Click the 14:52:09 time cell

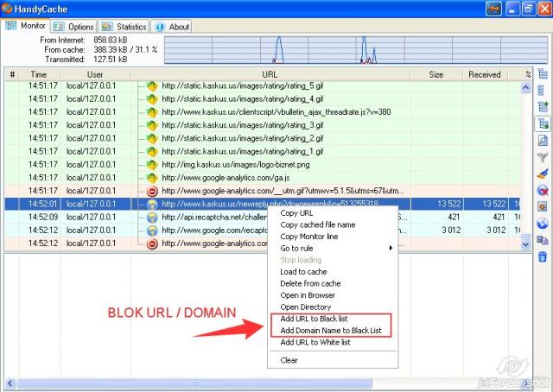click(42, 217)
